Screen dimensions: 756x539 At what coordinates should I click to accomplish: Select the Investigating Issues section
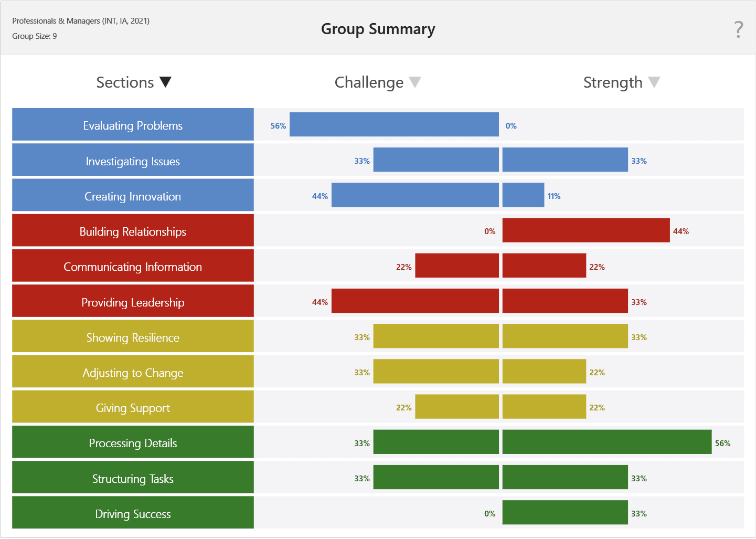coord(132,161)
